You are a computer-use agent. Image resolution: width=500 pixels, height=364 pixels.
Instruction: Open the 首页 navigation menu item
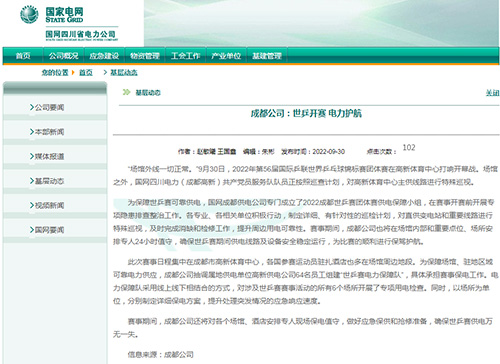click(x=23, y=56)
